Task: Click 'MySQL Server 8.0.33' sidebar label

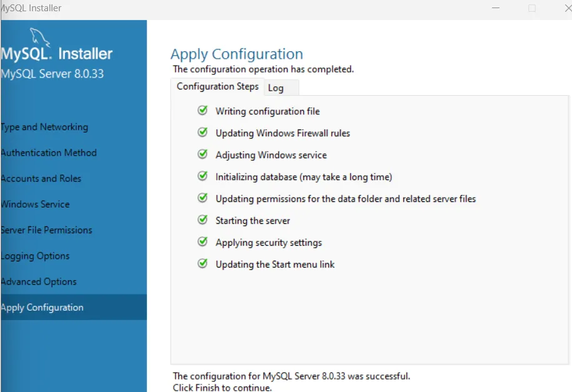Action: click(x=52, y=74)
